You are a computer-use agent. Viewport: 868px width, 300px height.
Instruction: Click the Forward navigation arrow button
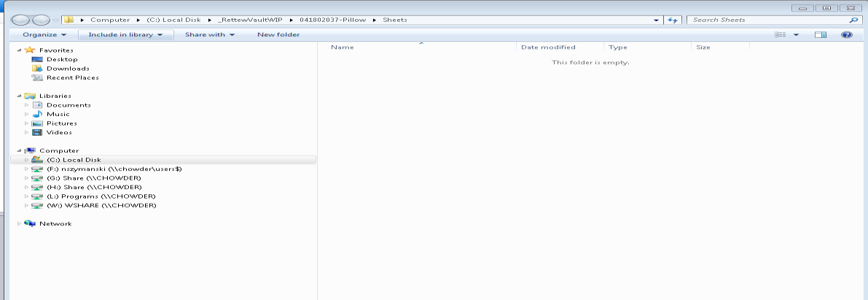coord(40,20)
